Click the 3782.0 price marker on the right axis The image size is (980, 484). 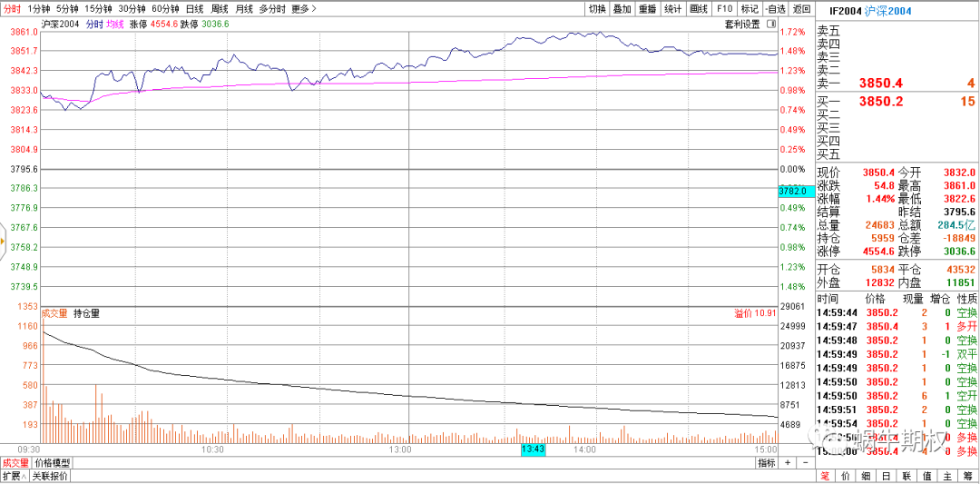(x=797, y=192)
